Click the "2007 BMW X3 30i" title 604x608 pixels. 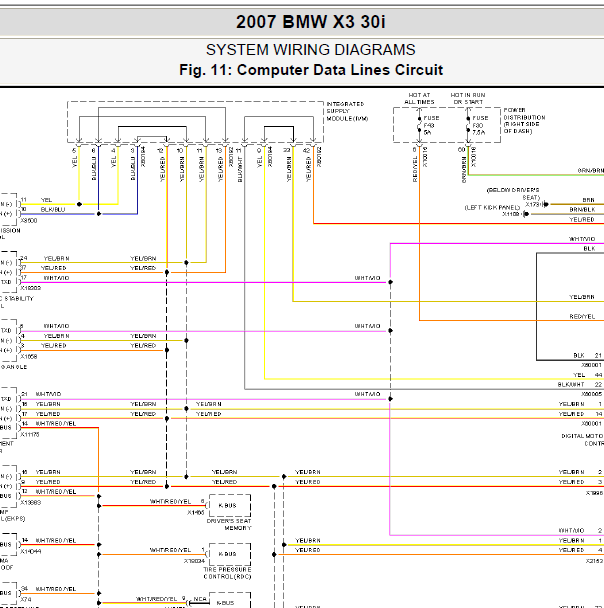[x=311, y=22]
